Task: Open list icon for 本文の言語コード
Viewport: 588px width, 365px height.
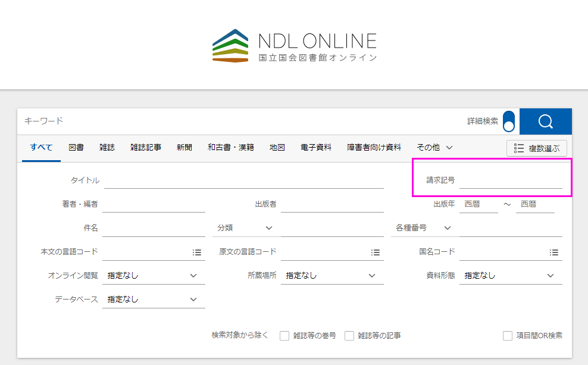Action: coord(197,252)
